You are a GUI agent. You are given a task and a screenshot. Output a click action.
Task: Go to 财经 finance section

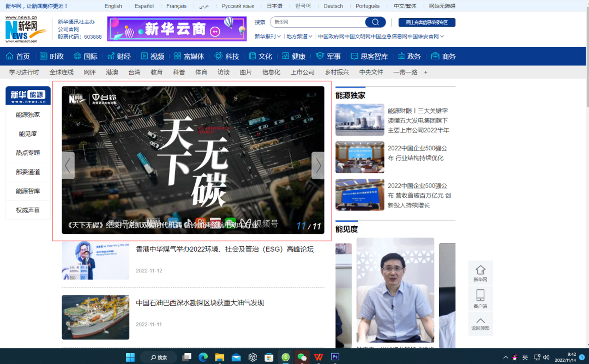pyautogui.click(x=119, y=56)
